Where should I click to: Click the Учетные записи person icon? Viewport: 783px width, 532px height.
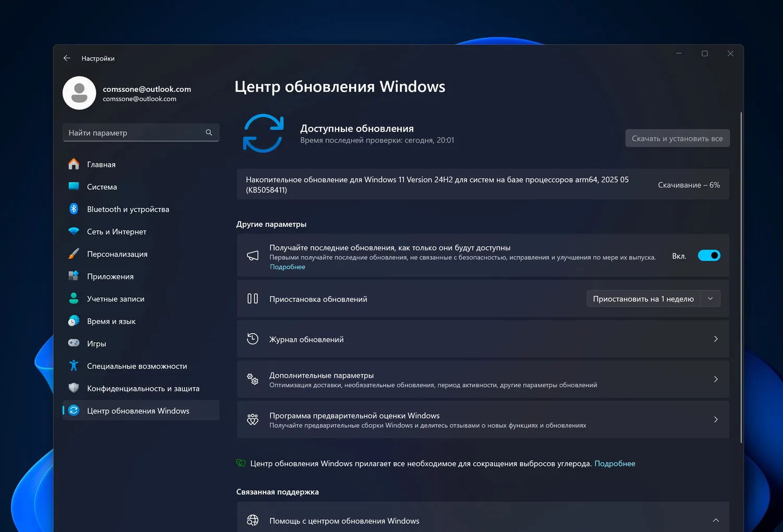[74, 299]
